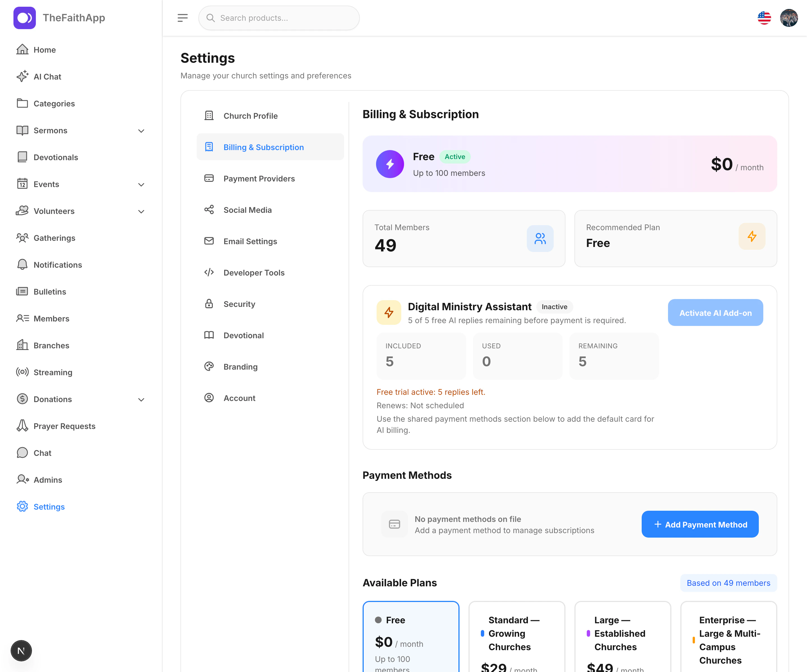This screenshot has height=672, width=807.
Task: Click the Sermons book icon
Action: [x=22, y=130]
